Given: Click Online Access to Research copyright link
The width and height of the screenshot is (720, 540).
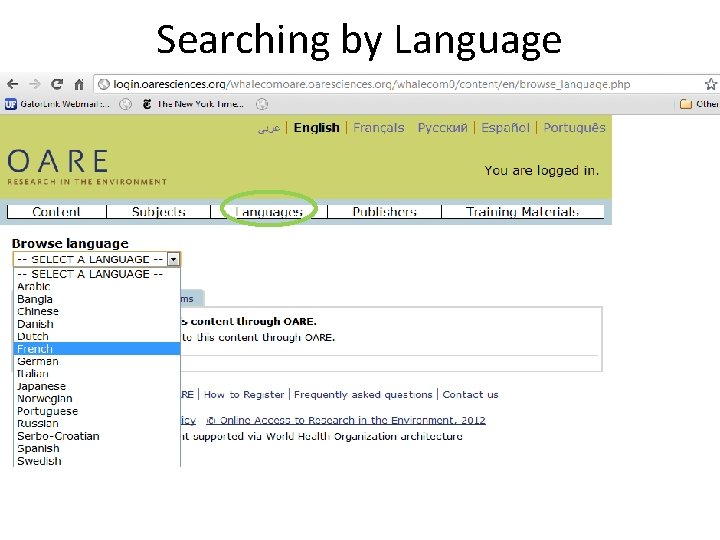Looking at the screenshot, I should (346, 420).
